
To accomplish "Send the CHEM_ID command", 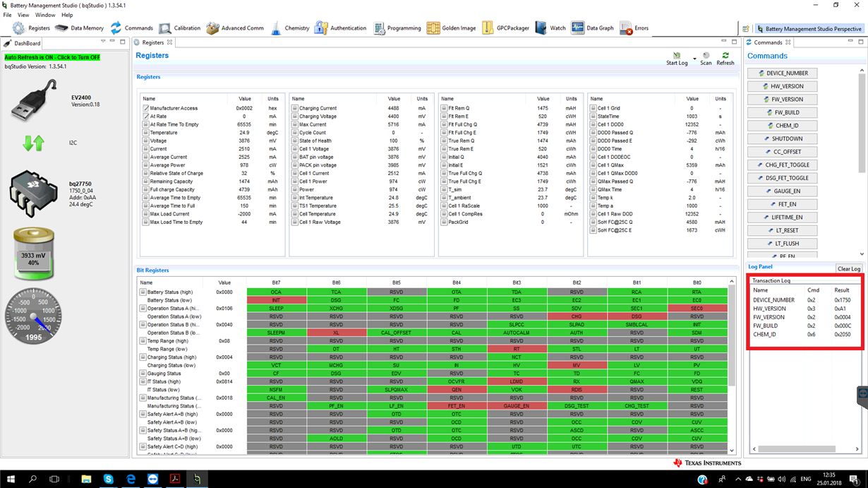I will (x=783, y=126).
